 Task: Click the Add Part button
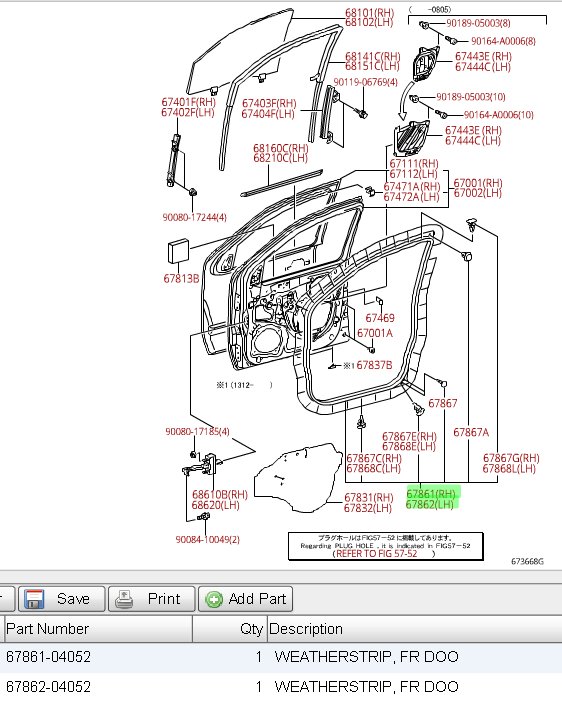[x=245, y=599]
